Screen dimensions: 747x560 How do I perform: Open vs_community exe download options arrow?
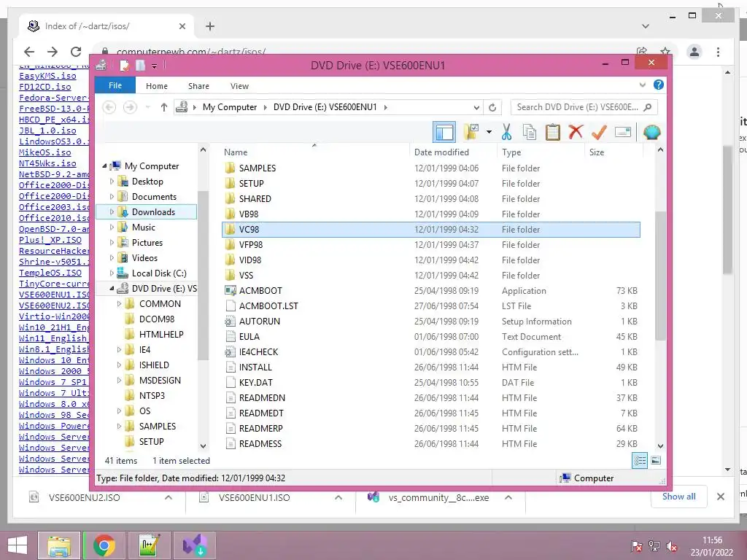(508, 497)
